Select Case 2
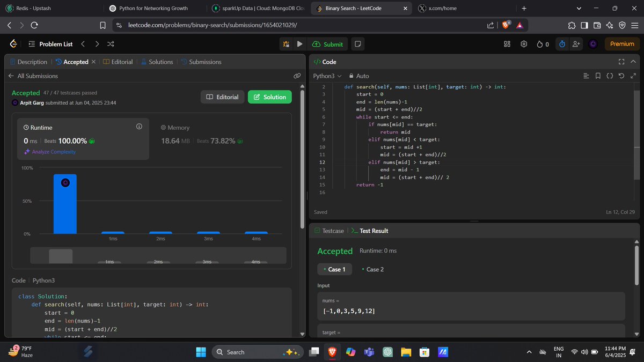This screenshot has height=362, width=644. coord(373,269)
